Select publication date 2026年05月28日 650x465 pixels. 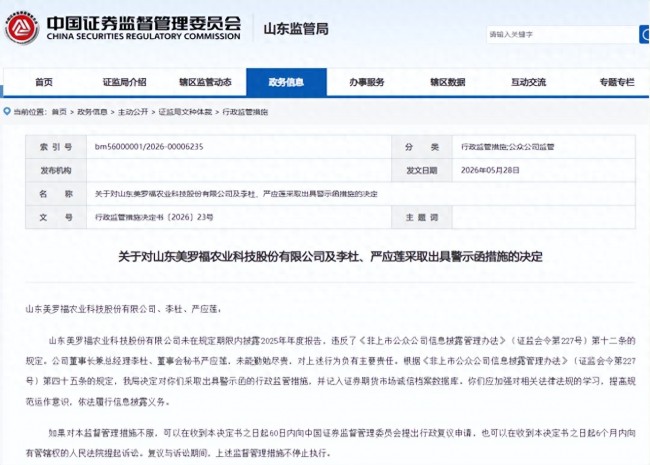[490, 170]
